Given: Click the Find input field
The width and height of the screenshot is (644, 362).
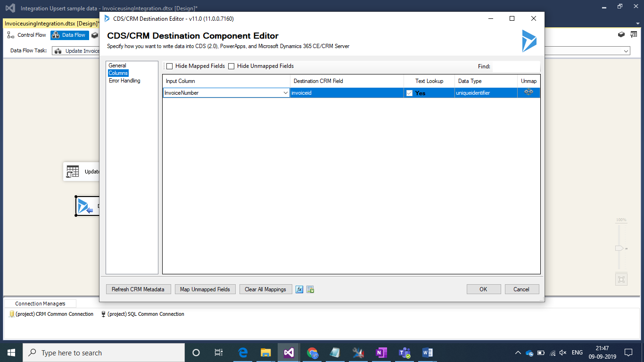Looking at the screenshot, I should click(516, 66).
